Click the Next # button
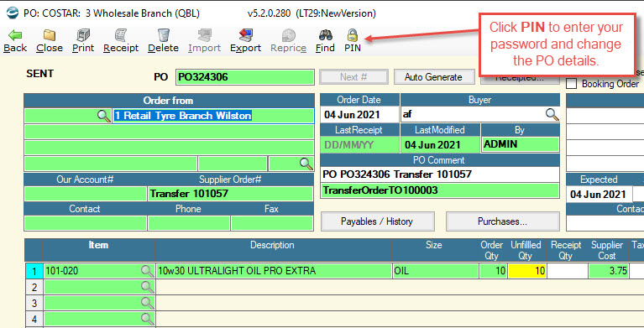 [x=353, y=77]
